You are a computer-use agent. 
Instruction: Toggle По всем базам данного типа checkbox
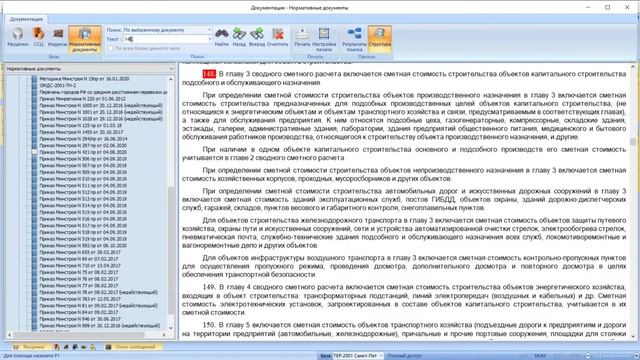(x=110, y=48)
